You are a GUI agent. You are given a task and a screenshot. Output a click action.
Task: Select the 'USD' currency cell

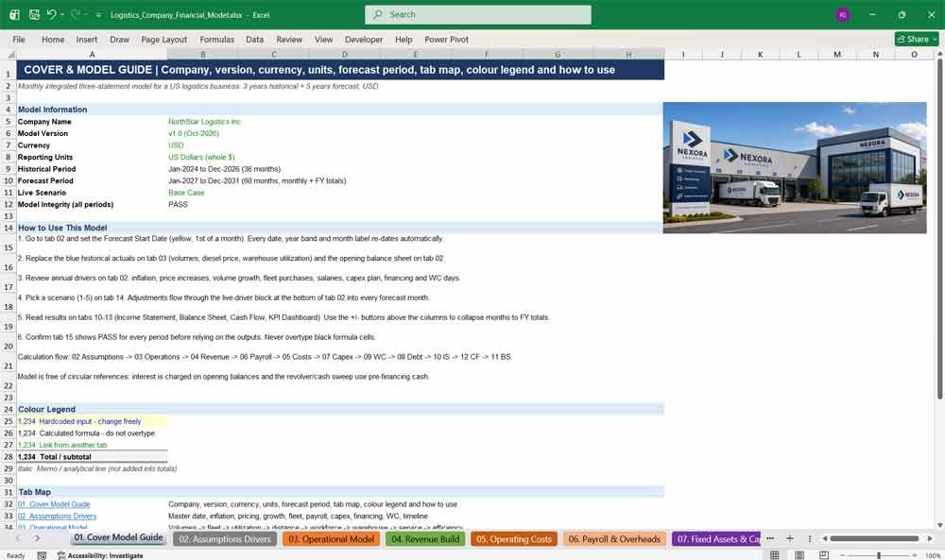(176, 145)
